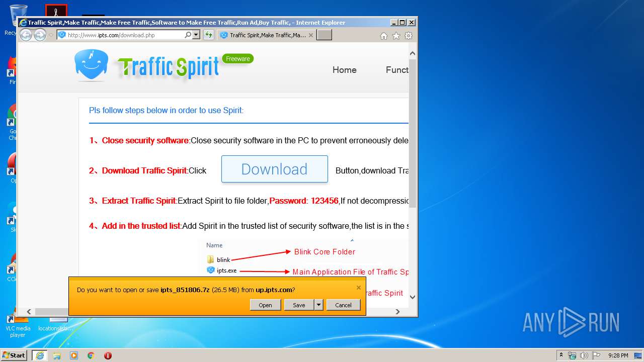
Task: Open a new blank tab
Action: click(x=325, y=35)
